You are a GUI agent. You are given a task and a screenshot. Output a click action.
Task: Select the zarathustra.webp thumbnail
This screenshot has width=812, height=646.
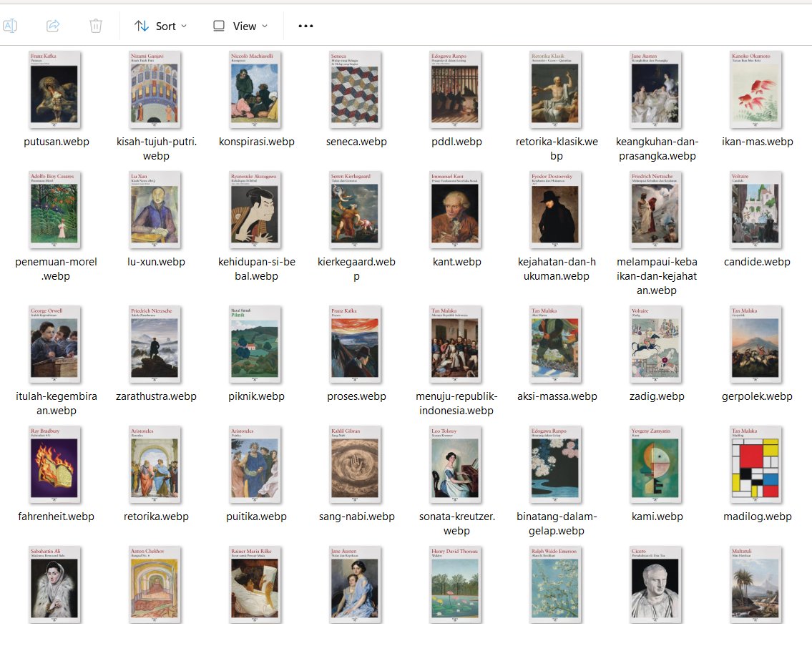pyautogui.click(x=156, y=345)
